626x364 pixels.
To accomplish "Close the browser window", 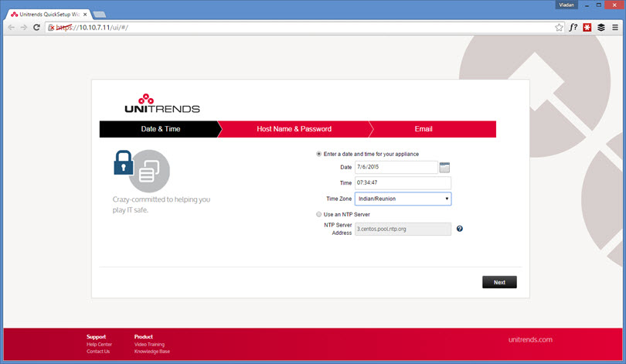I will 614,5.
